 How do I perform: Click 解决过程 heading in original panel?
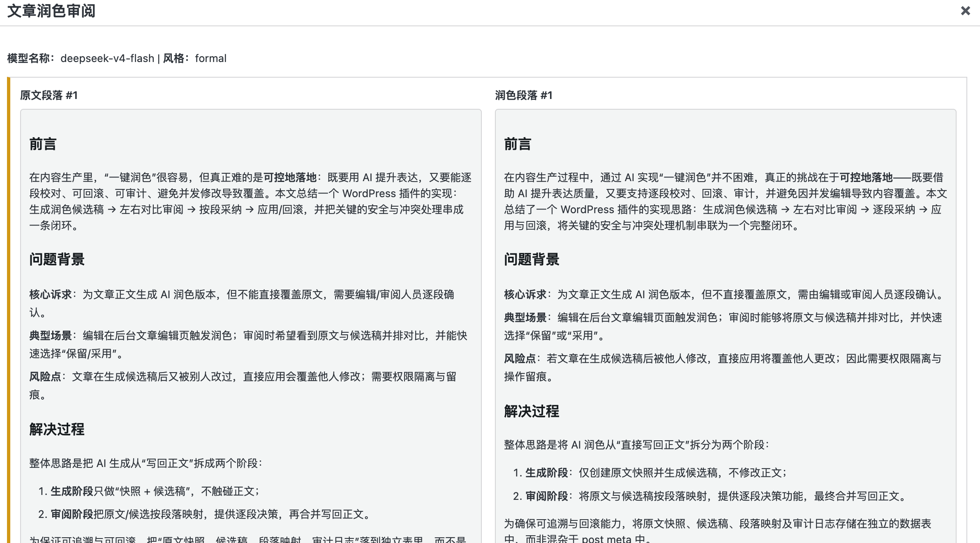[57, 429]
